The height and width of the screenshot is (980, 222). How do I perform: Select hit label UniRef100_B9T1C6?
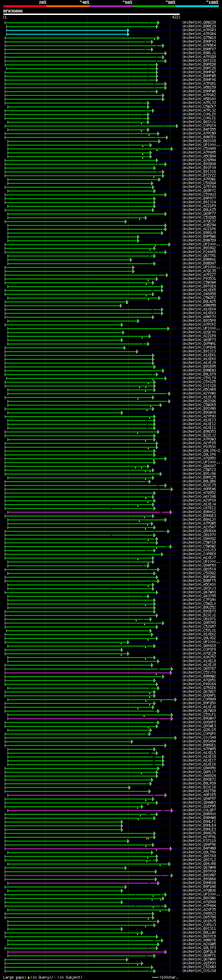pyautogui.click(x=199, y=60)
